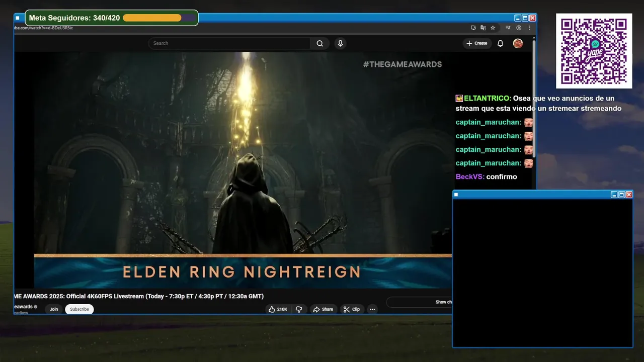This screenshot has height=362, width=644.
Task: Click the browser address bar URL
Action: click(x=44, y=28)
